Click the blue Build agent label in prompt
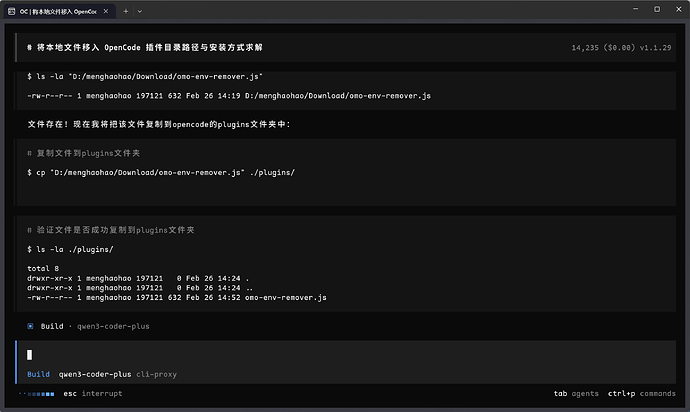Viewport: 690px width, 412px height. 38,375
